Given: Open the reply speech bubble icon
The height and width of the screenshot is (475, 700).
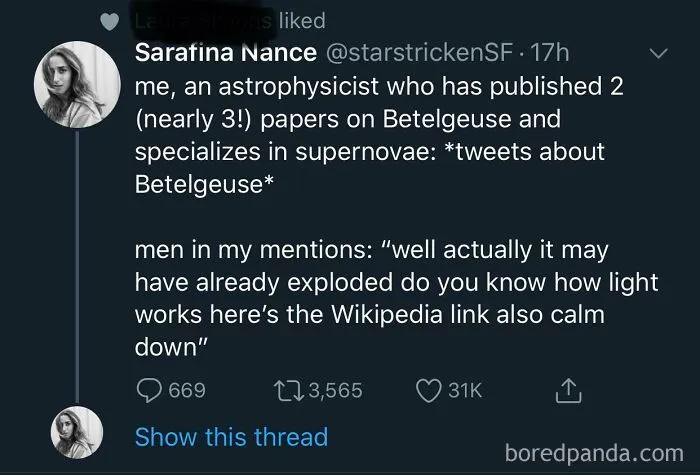Looking at the screenshot, I should (x=149, y=390).
